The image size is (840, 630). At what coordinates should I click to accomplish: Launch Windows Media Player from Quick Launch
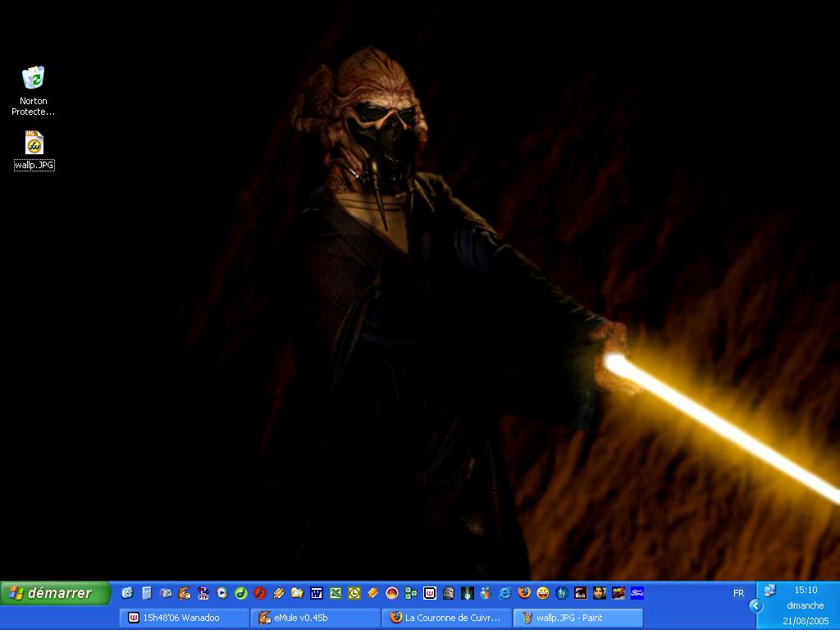pyautogui.click(x=221, y=593)
